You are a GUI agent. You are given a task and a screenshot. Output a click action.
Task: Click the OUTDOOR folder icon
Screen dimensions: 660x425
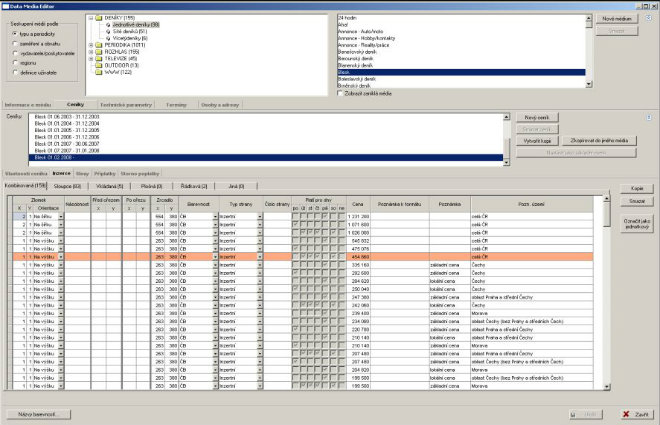click(x=99, y=65)
